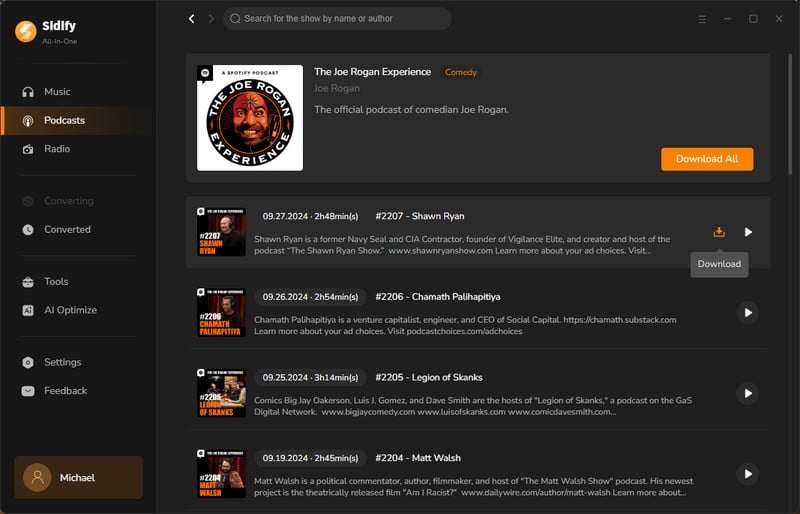This screenshot has height=514, width=800.
Task: Minimize the Sidify window
Action: coord(728,19)
